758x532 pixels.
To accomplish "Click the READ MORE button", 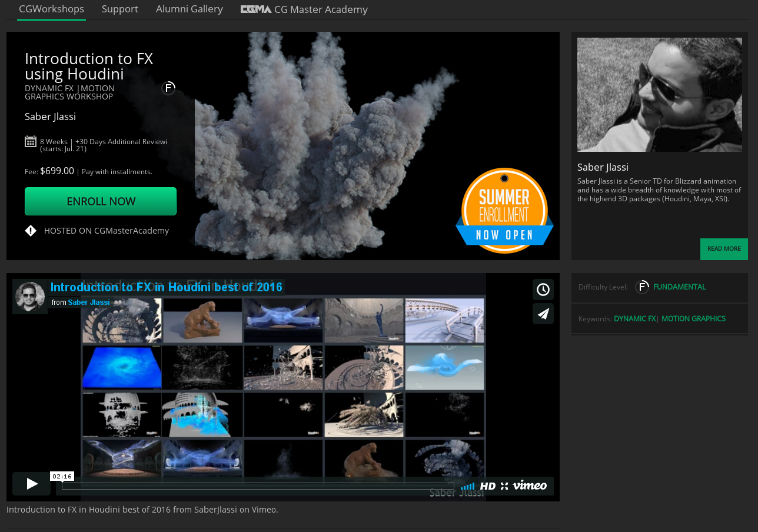I will (724, 249).
